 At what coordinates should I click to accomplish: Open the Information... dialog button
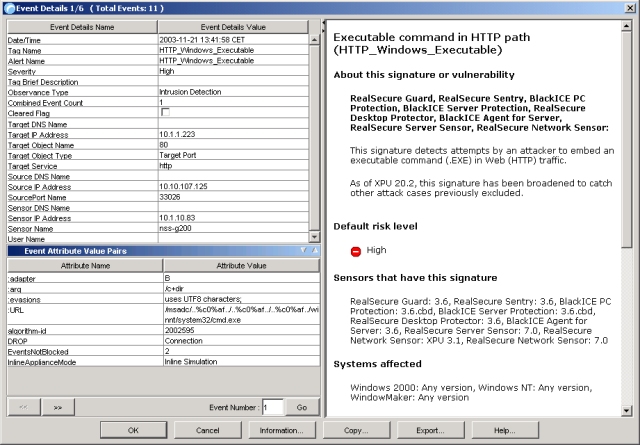tap(282, 430)
